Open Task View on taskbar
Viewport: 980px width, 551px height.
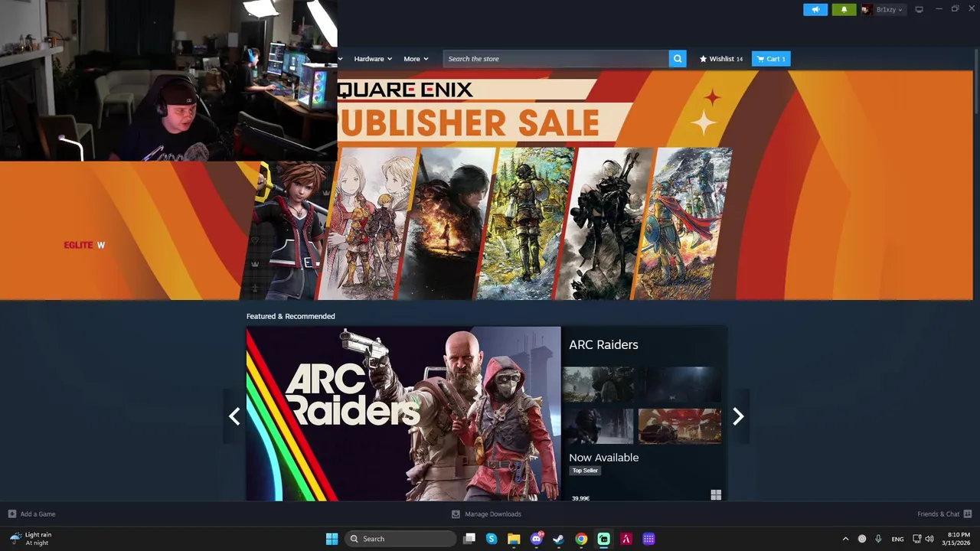(x=469, y=539)
